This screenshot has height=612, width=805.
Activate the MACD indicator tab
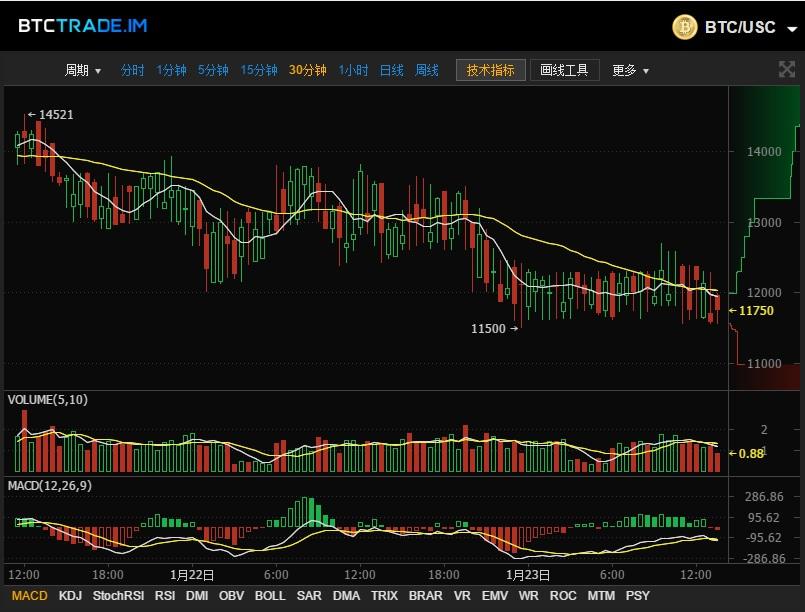click(29, 596)
